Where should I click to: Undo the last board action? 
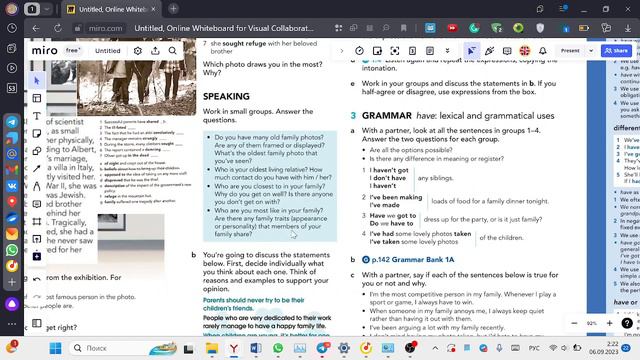(x=37, y=279)
